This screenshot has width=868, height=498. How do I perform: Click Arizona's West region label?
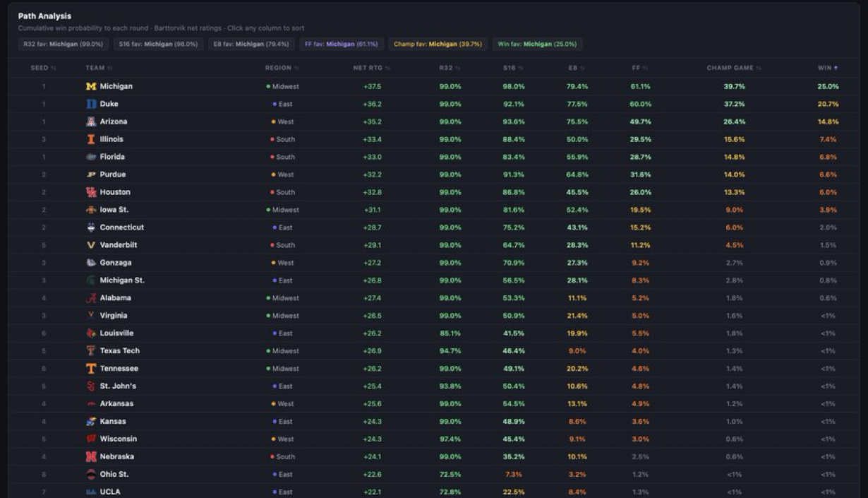[282, 121]
